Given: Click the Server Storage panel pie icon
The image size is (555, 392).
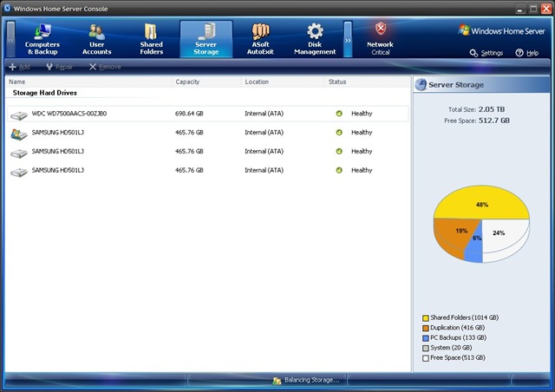Looking at the screenshot, I should point(421,85).
